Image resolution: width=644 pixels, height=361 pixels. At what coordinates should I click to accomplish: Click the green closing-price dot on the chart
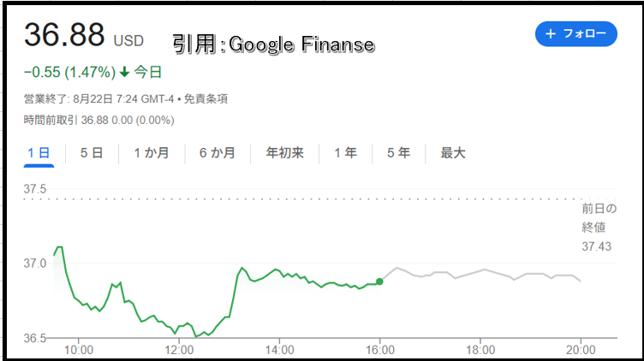[x=379, y=281]
